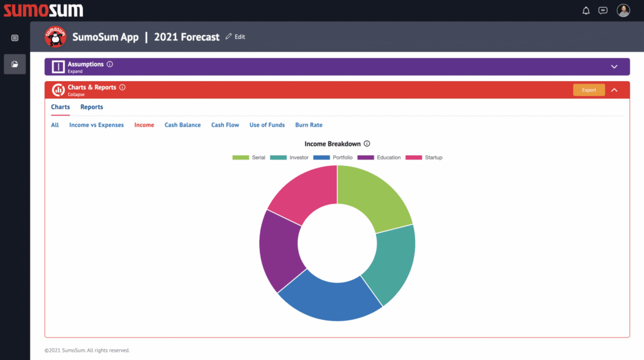Image resolution: width=644 pixels, height=360 pixels.
Task: Hide the Education series in legend
Action: click(x=379, y=157)
